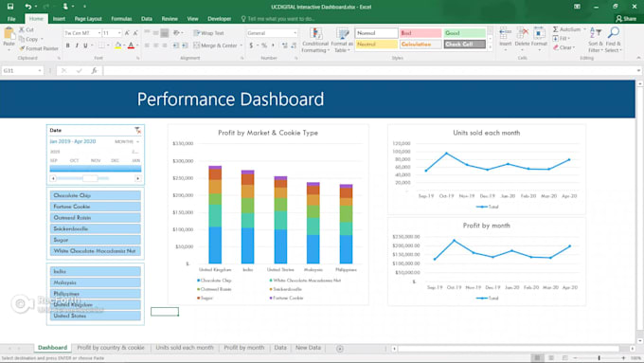The width and height of the screenshot is (644, 363).
Task: Clear the Date timeline filter icon
Action: [138, 130]
